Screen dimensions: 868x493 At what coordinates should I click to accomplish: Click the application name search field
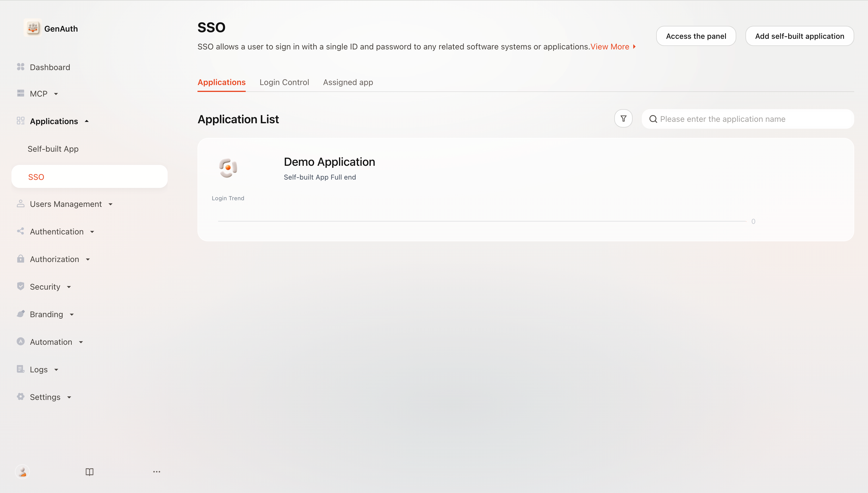pos(747,119)
